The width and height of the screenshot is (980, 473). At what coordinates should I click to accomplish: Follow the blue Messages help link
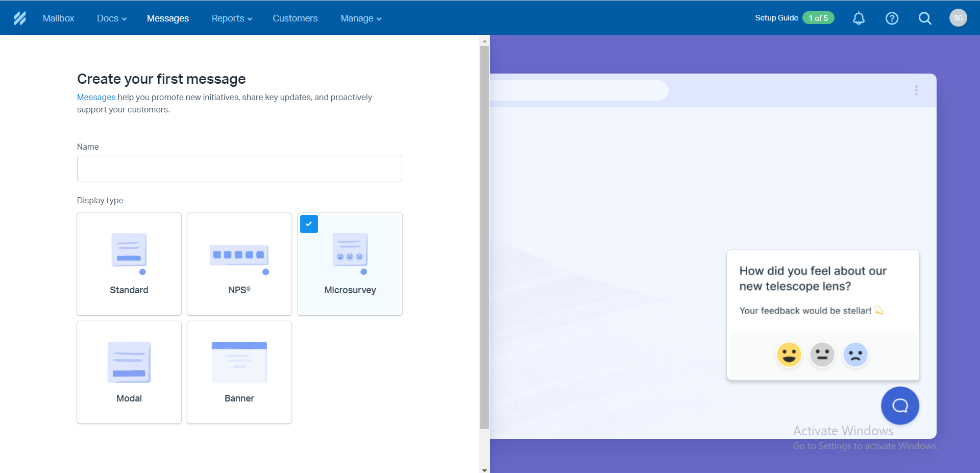[96, 97]
